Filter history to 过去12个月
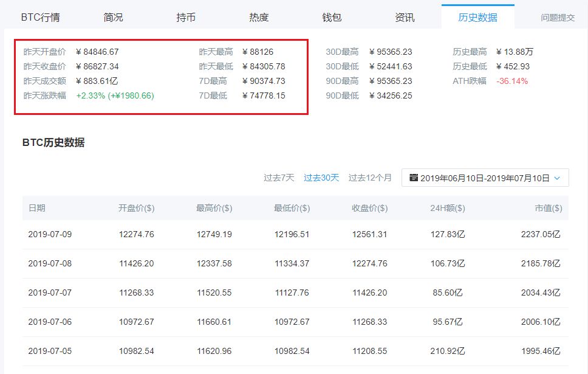 coord(370,178)
